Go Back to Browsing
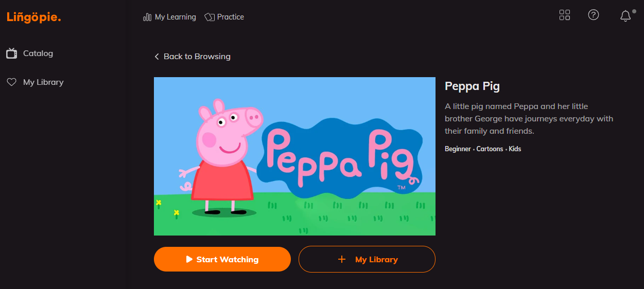This screenshot has height=289, width=644. pyautogui.click(x=197, y=57)
